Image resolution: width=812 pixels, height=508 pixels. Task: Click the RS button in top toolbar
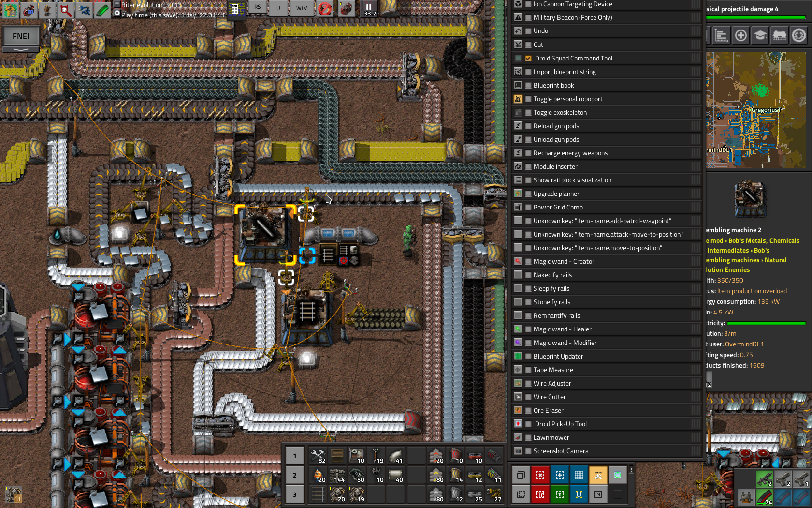[258, 8]
